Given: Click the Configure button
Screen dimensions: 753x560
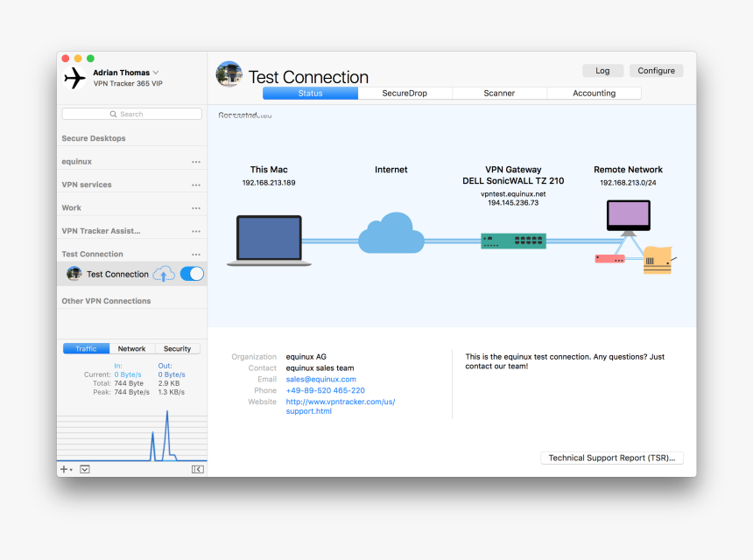Looking at the screenshot, I should pyautogui.click(x=656, y=71).
